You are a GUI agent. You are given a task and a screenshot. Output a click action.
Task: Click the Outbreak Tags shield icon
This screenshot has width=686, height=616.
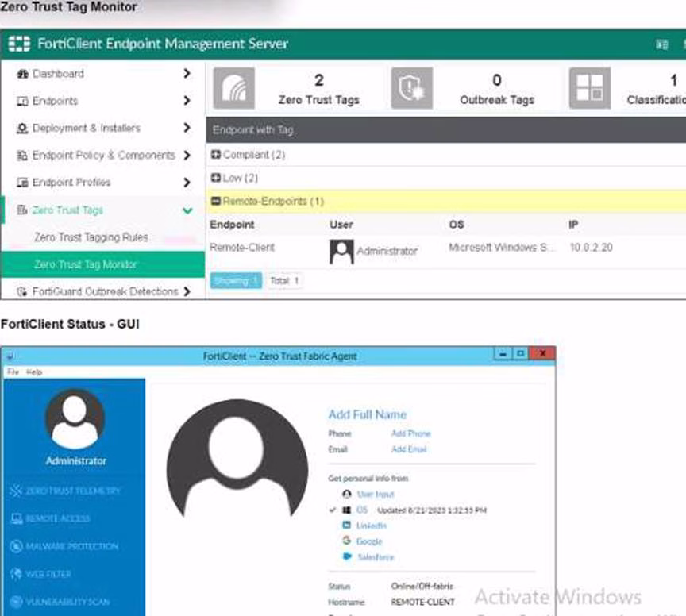click(x=412, y=88)
